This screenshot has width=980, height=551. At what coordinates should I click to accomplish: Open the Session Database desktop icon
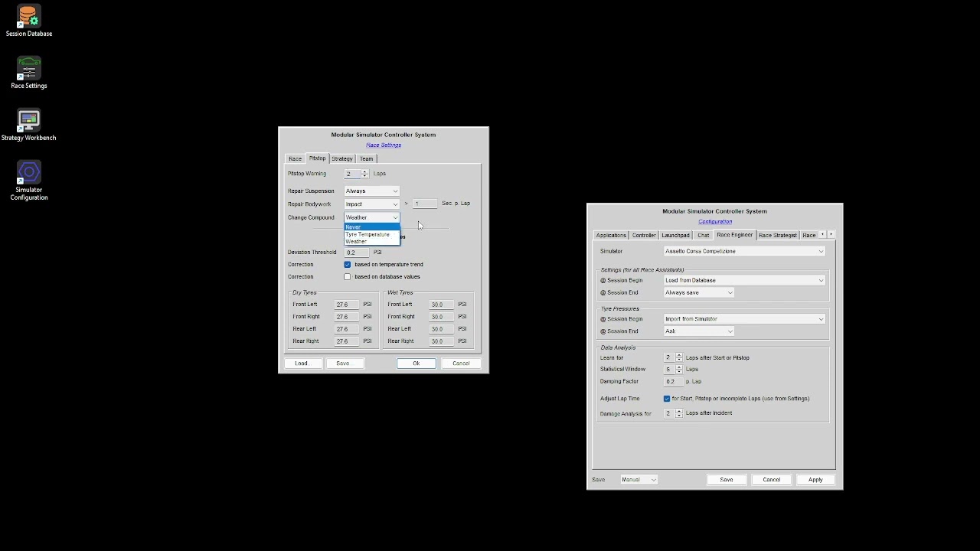(x=28, y=21)
